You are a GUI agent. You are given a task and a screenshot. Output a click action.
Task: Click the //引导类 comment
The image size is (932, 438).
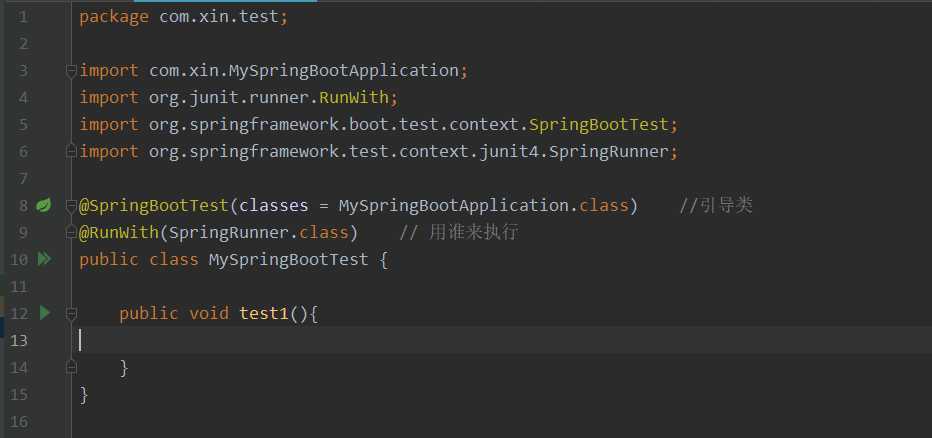[716, 206]
